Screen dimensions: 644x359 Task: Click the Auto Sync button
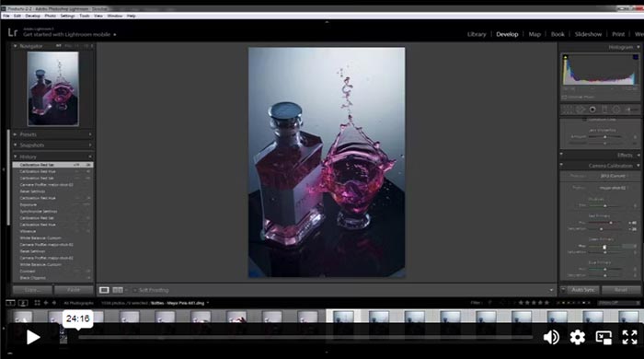point(583,290)
